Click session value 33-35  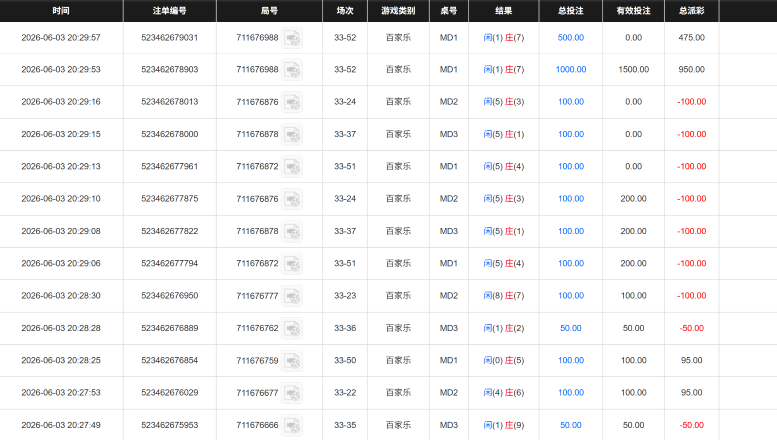coord(345,425)
